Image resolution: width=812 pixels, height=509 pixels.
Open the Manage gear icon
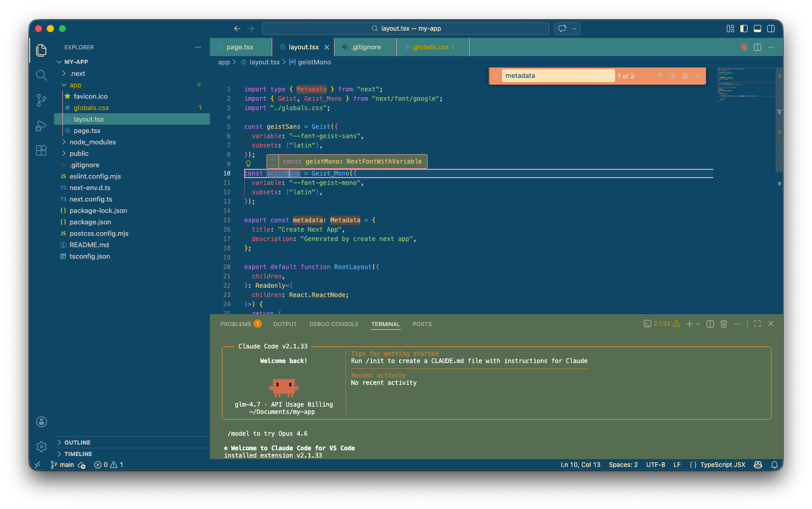42,446
